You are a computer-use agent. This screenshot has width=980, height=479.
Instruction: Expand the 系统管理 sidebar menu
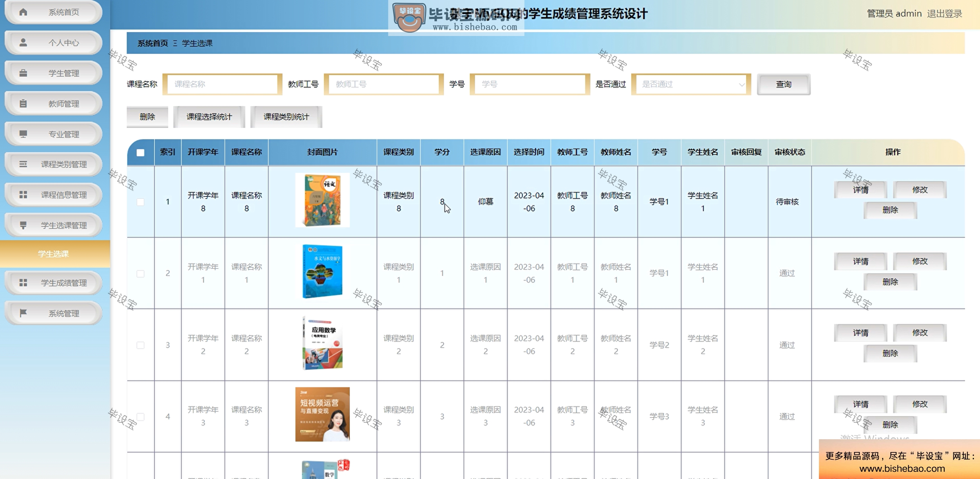53,313
